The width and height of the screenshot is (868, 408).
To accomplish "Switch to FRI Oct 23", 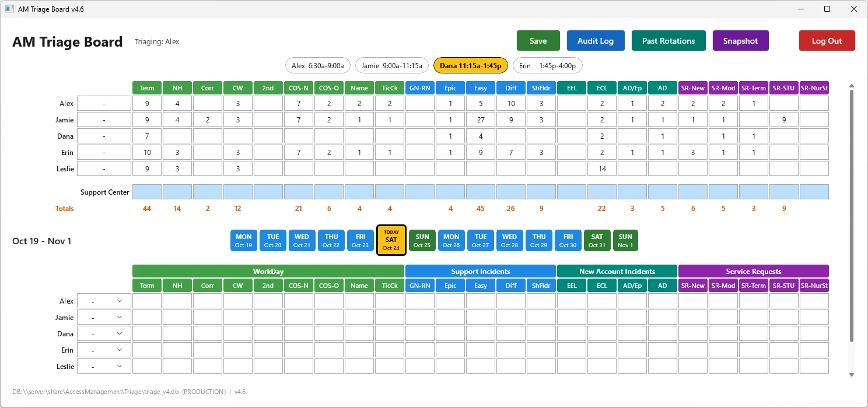I will [x=360, y=240].
